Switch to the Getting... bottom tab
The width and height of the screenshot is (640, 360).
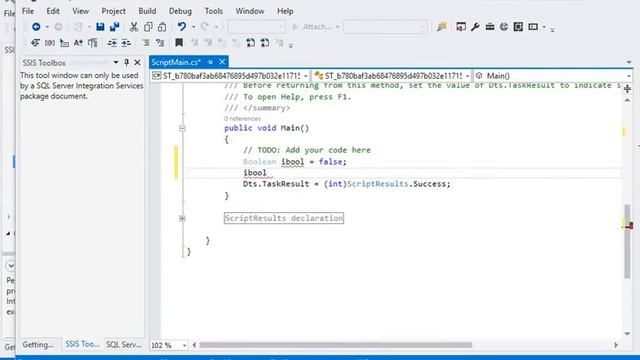(38, 344)
